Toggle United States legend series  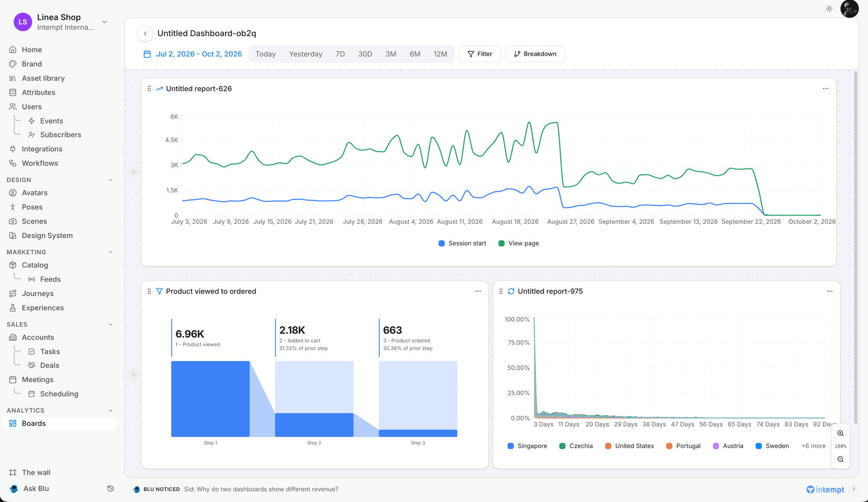click(x=629, y=446)
